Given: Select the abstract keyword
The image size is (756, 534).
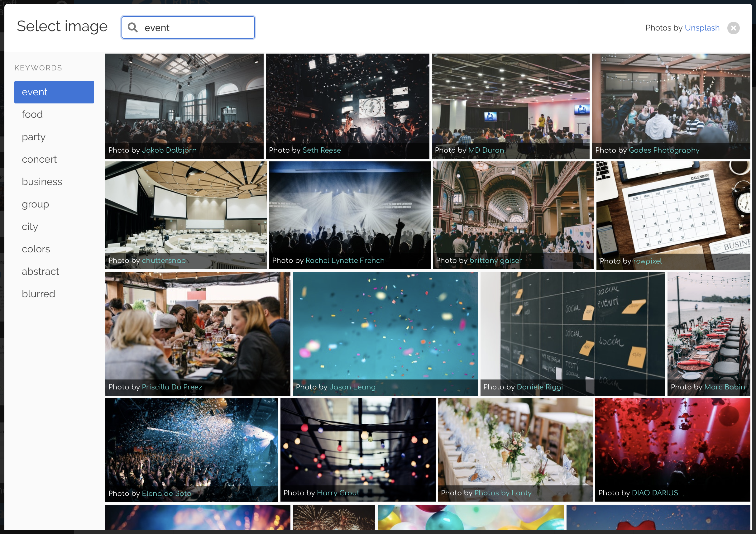Looking at the screenshot, I should [x=40, y=272].
